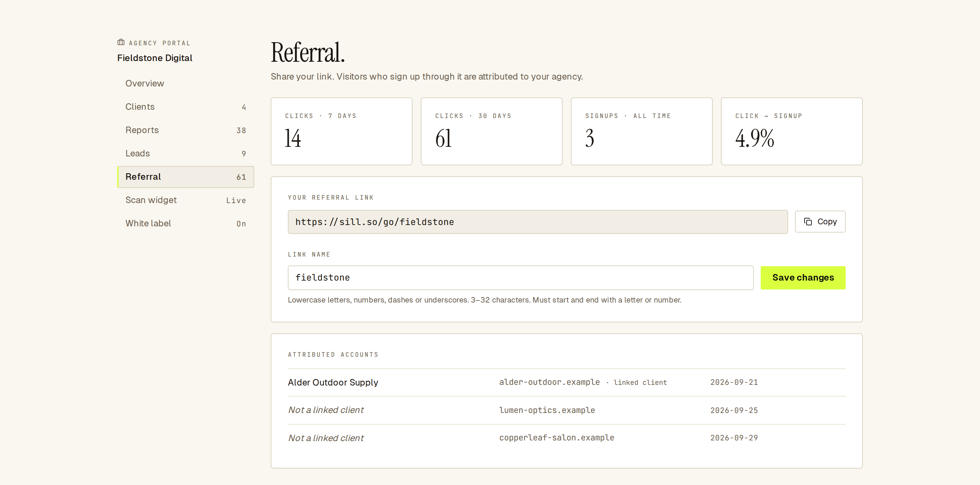This screenshot has width=980, height=485.
Task: Go to Clients section
Action: pyautogui.click(x=186, y=107)
